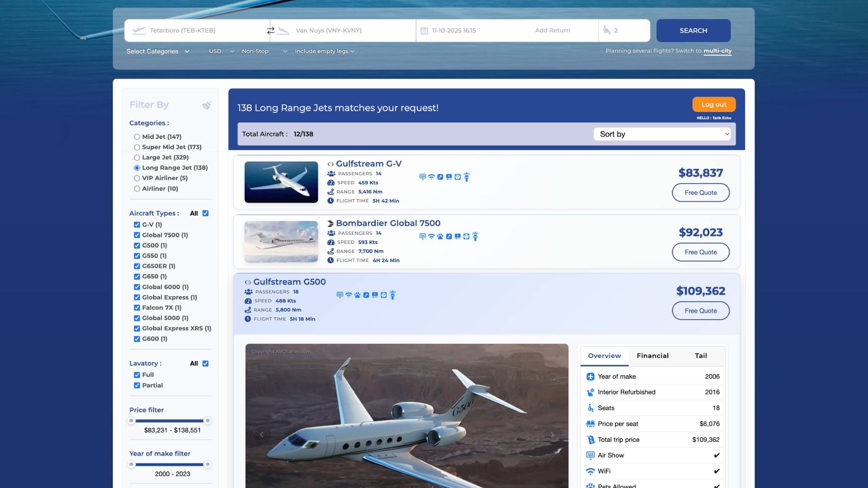868x488 pixels.
Task: Click the calendar icon in the date field
Action: pos(424,31)
